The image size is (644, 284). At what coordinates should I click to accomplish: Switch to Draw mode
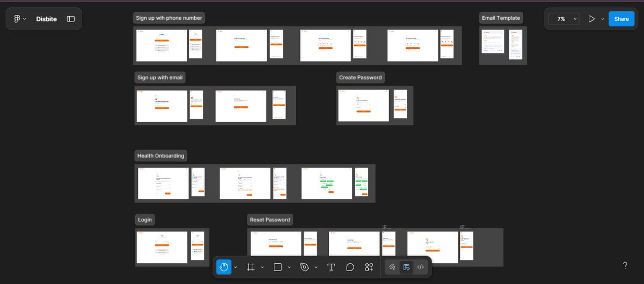(392, 267)
